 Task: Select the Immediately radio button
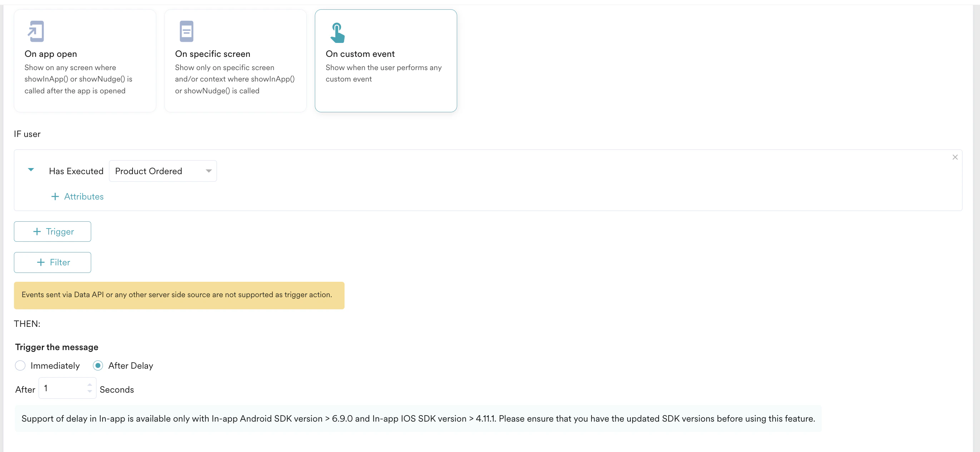click(x=20, y=365)
